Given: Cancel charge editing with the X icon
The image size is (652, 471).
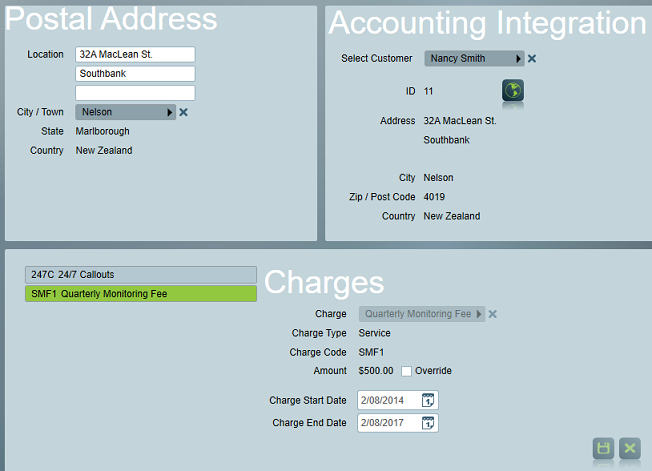Looking at the screenshot, I should [x=630, y=449].
